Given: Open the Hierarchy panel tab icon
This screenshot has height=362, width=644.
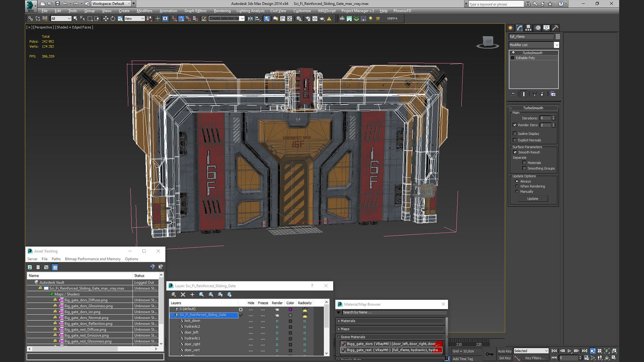Looking at the screenshot, I should (528, 28).
